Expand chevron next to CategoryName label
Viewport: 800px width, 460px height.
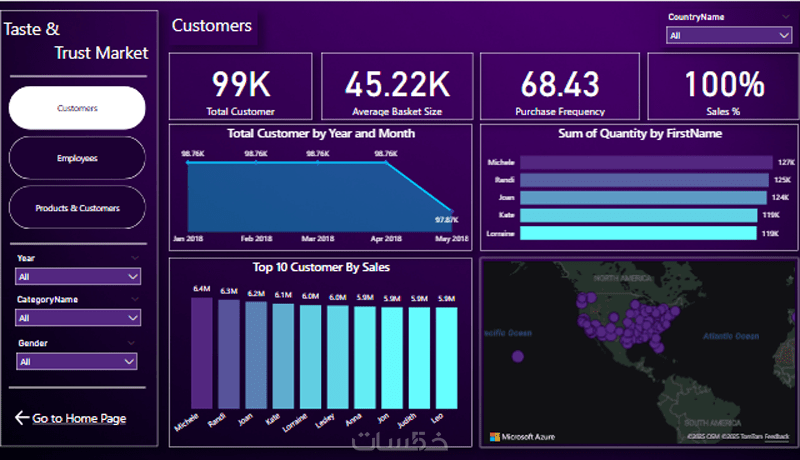pos(135,299)
